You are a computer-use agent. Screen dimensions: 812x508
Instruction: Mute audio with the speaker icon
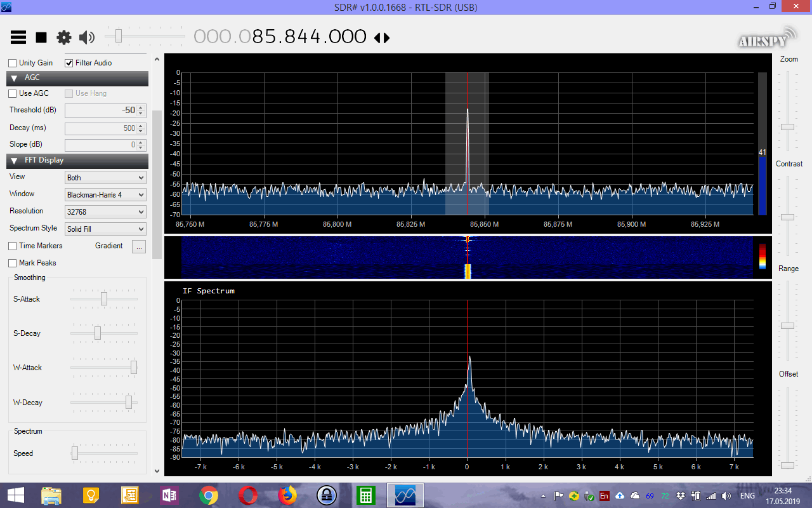coord(87,37)
